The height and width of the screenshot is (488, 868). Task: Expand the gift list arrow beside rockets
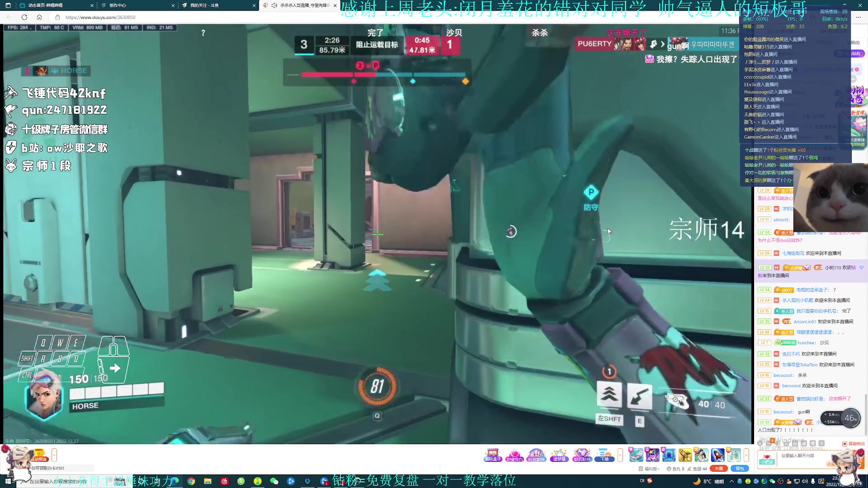pyautogui.click(x=746, y=455)
